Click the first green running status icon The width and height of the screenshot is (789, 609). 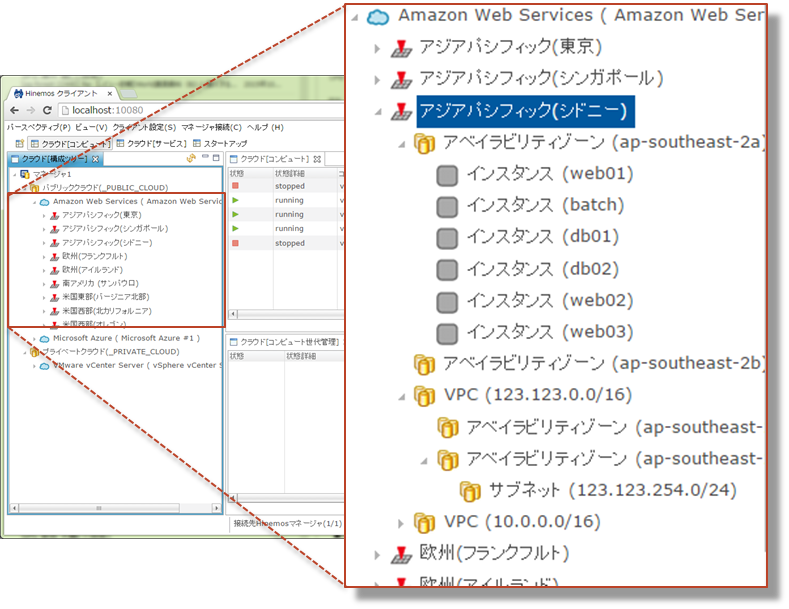click(x=235, y=200)
